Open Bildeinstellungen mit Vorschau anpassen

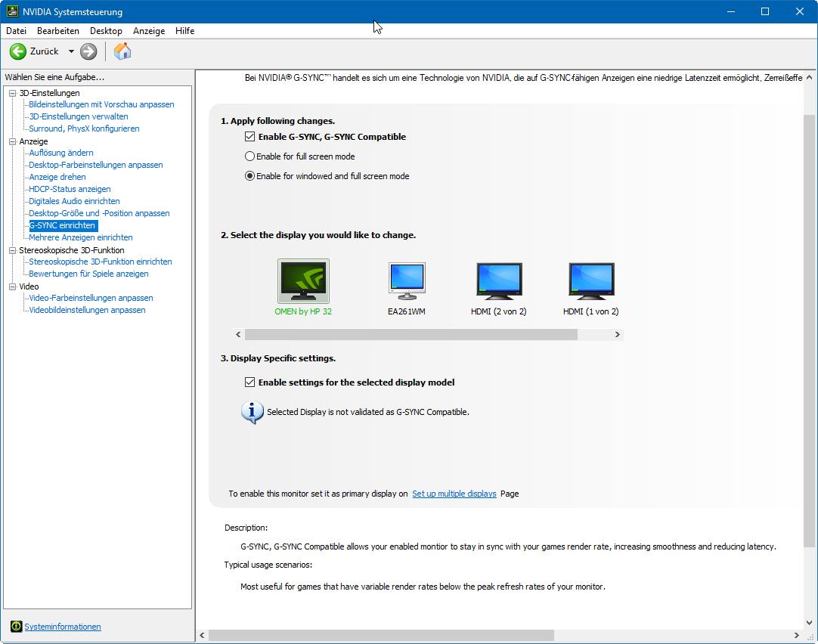point(101,104)
